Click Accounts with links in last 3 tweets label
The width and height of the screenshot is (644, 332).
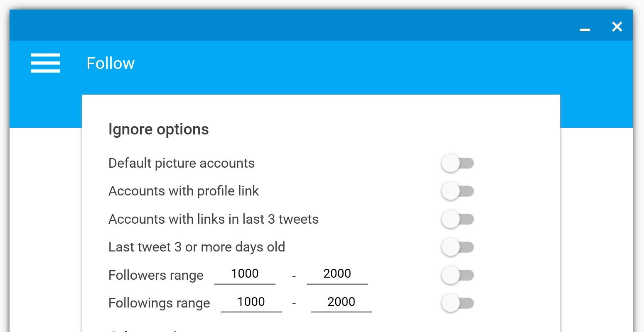click(213, 219)
